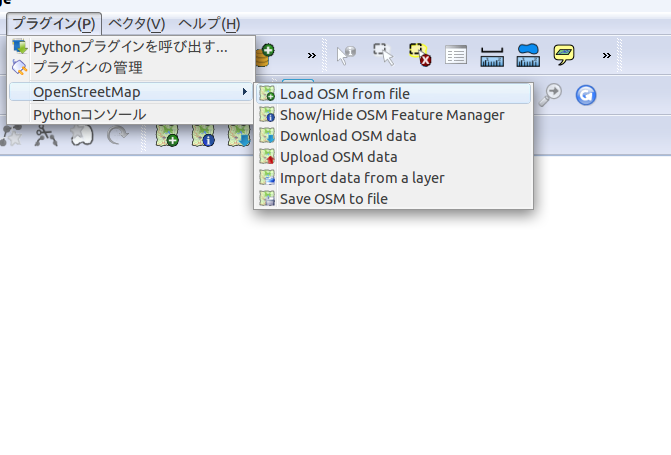Screen dimensions: 671x455
Task: Click the Rotate Point Symbols arrow icon
Action: (117, 135)
